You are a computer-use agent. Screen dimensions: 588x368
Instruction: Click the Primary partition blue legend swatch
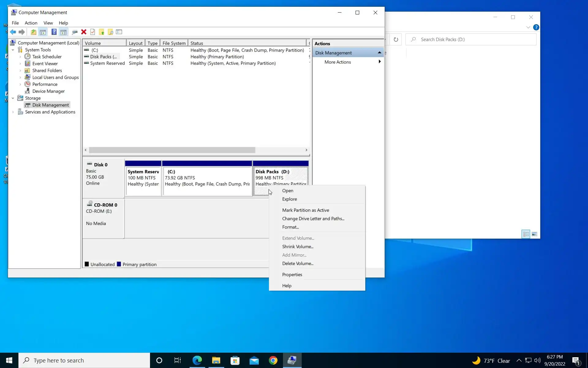[x=119, y=264]
